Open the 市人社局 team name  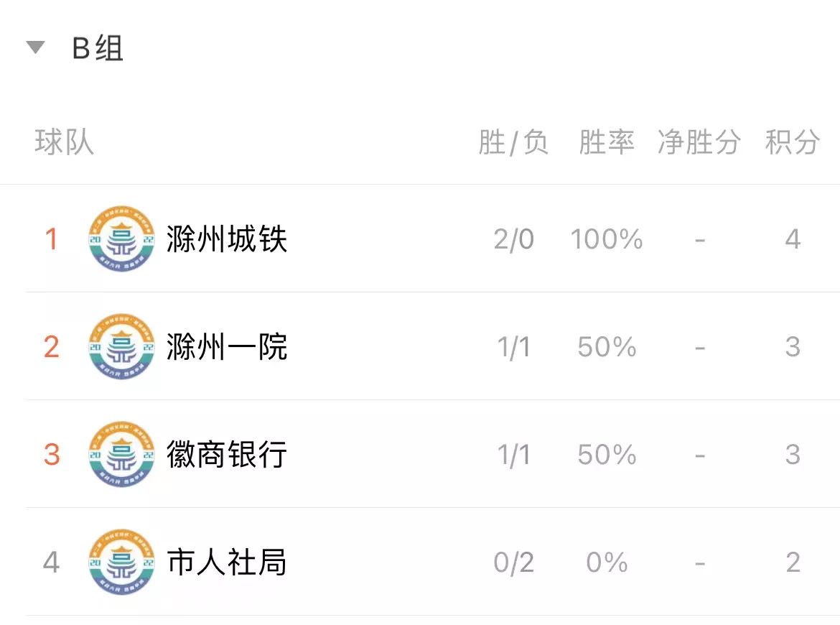pyautogui.click(x=227, y=562)
